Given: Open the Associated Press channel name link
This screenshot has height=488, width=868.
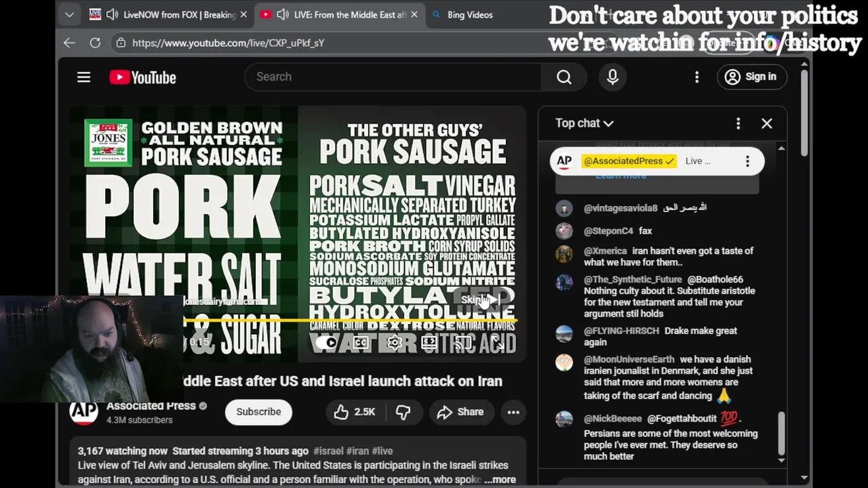Looking at the screenshot, I should (151, 405).
